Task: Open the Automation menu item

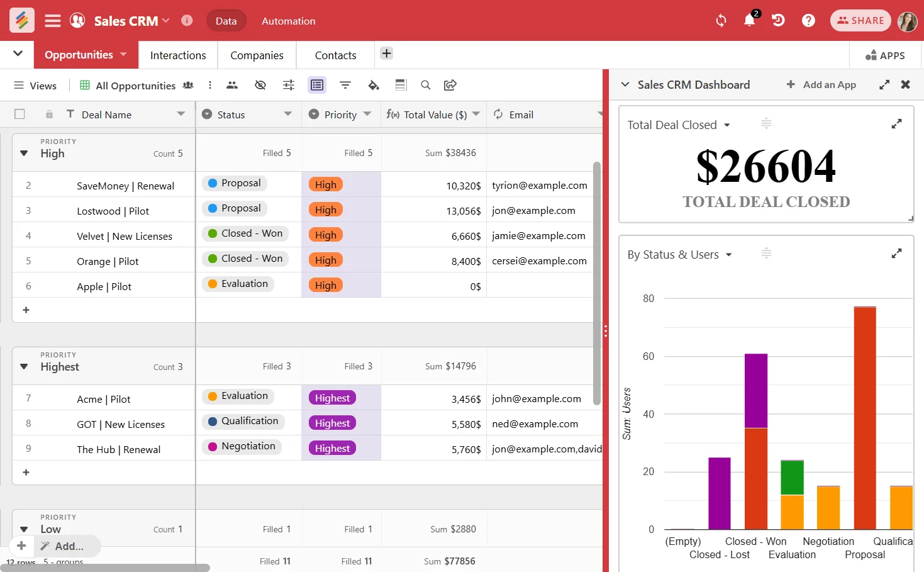Action: [288, 21]
